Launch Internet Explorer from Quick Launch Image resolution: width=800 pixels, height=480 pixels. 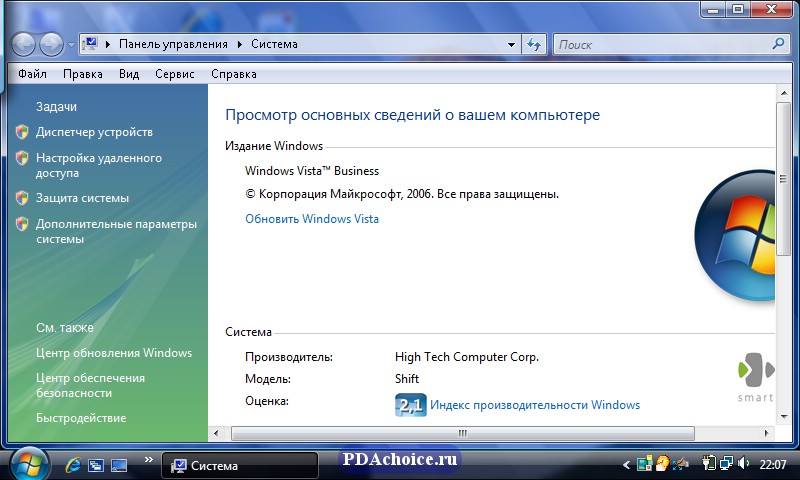click(x=72, y=465)
